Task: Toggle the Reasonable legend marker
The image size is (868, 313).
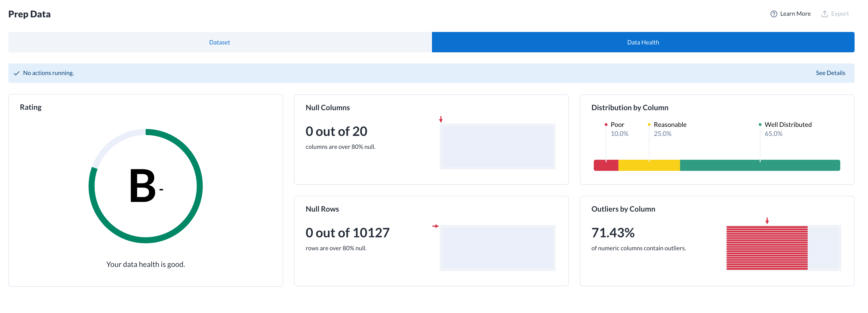Action: (x=649, y=125)
